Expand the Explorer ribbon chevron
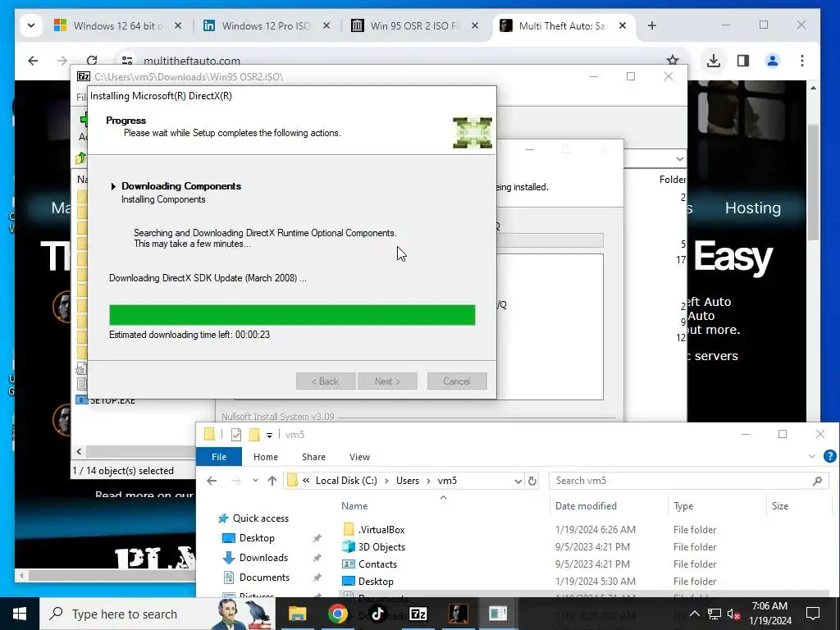Screen dimensions: 840x630 pyautogui.click(x=811, y=456)
